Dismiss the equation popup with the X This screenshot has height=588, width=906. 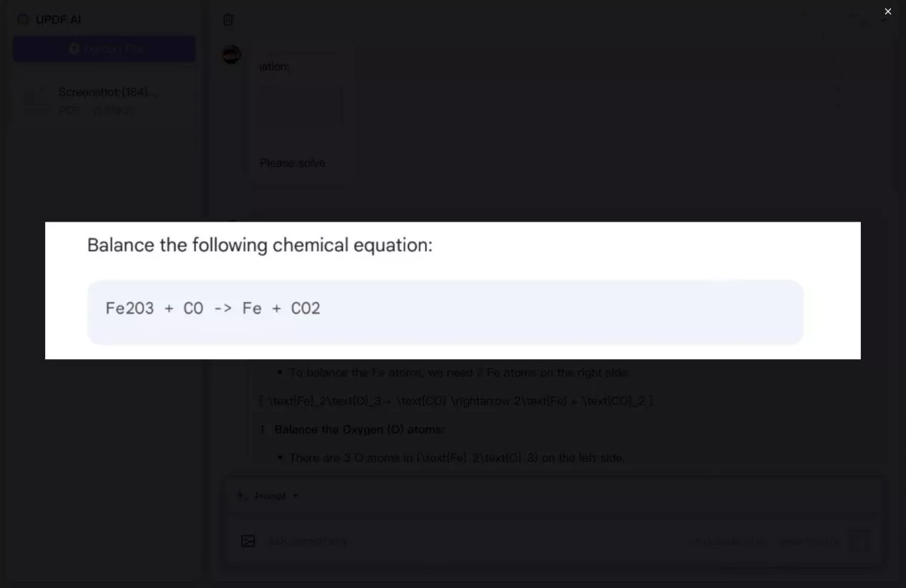(x=887, y=11)
